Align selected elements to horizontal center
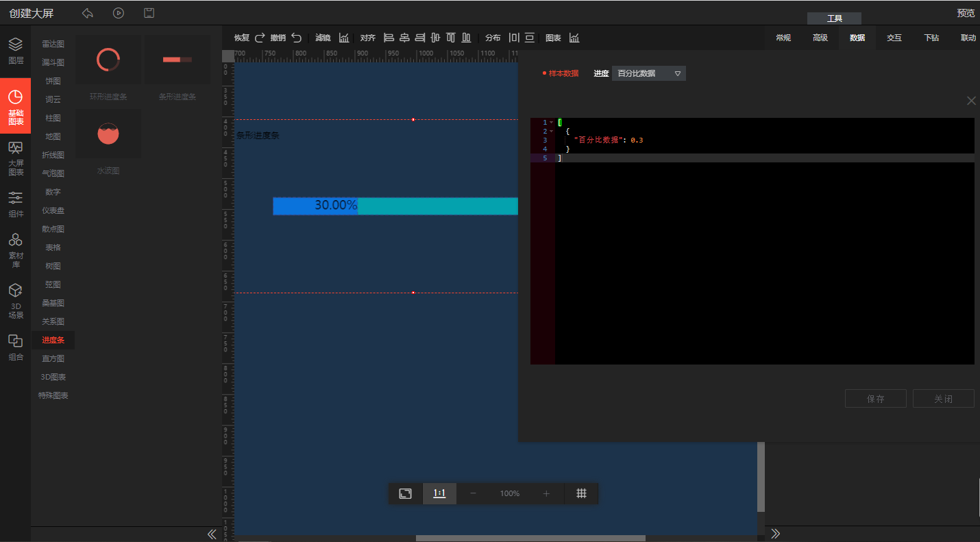This screenshot has height=542, width=980. (404, 38)
